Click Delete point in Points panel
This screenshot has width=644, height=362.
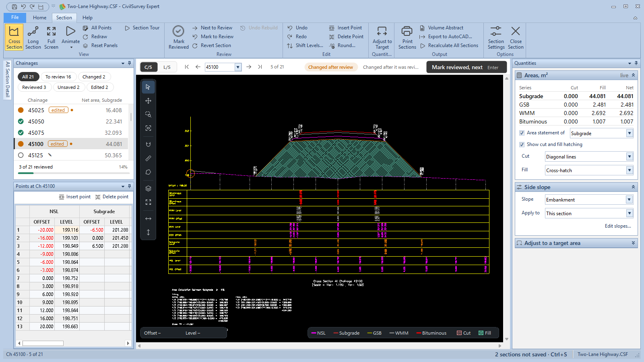tap(112, 197)
